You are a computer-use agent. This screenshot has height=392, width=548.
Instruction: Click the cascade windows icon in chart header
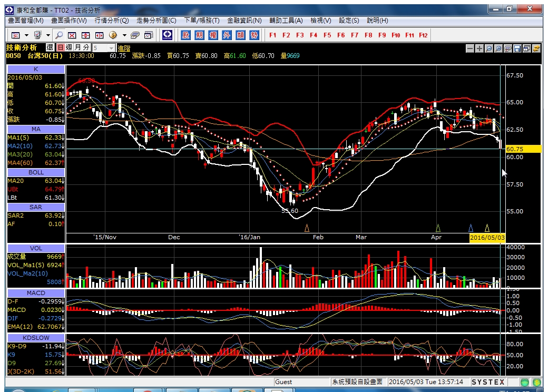coord(527,48)
